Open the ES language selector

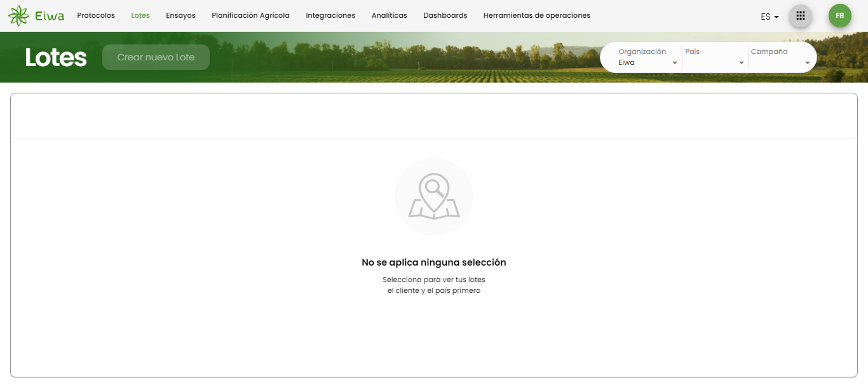pyautogui.click(x=770, y=17)
